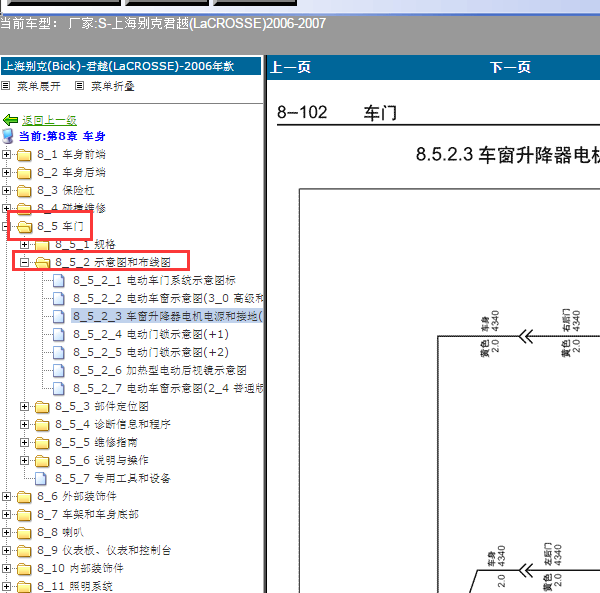The width and height of the screenshot is (600, 593).
Task: Click the 菜单展开 list icon
Action: (x=5, y=86)
